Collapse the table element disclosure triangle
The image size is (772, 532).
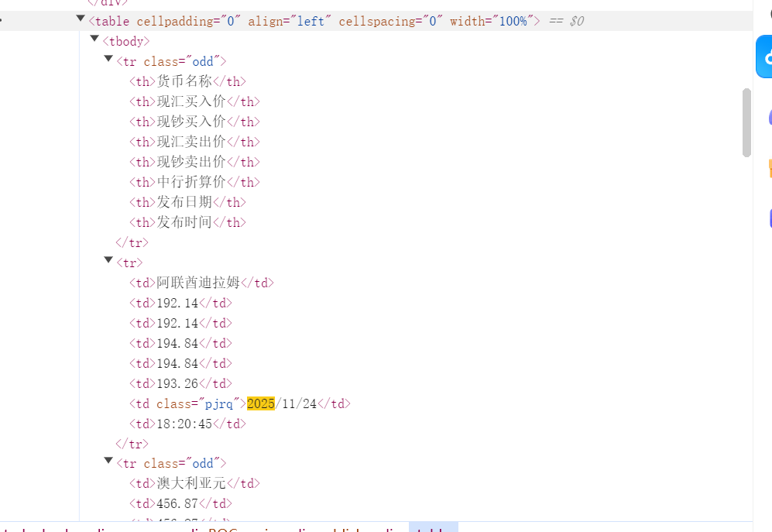(x=81, y=19)
